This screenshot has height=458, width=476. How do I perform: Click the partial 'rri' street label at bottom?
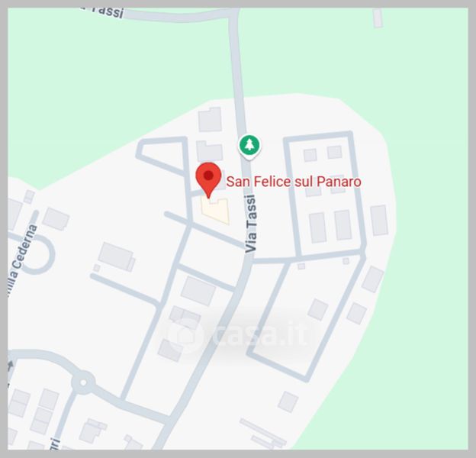pyautogui.click(x=55, y=444)
